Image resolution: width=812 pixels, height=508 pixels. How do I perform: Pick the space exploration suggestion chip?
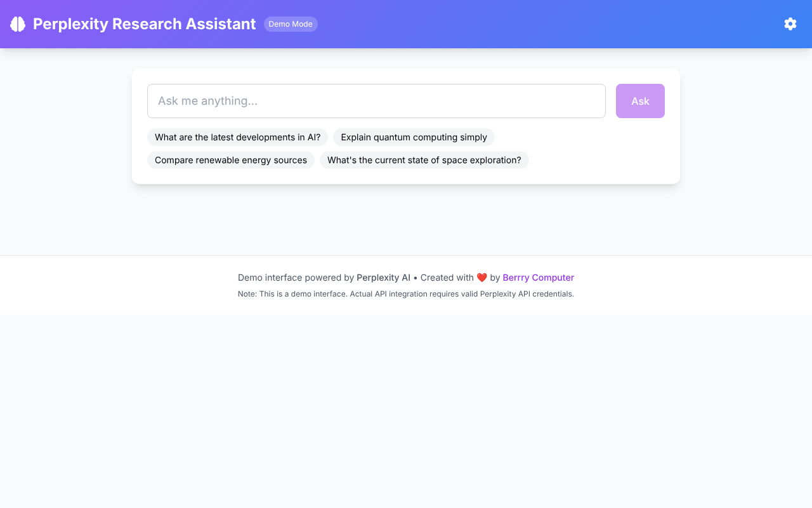pos(424,160)
